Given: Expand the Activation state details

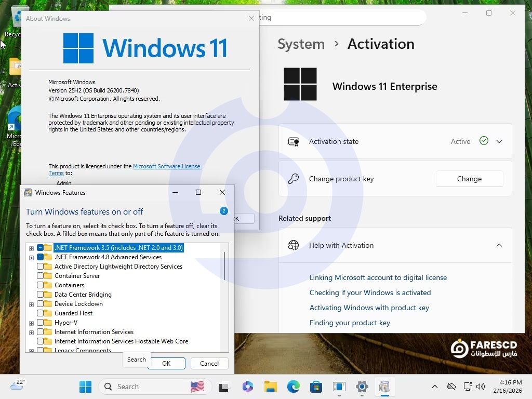Looking at the screenshot, I should (499, 141).
